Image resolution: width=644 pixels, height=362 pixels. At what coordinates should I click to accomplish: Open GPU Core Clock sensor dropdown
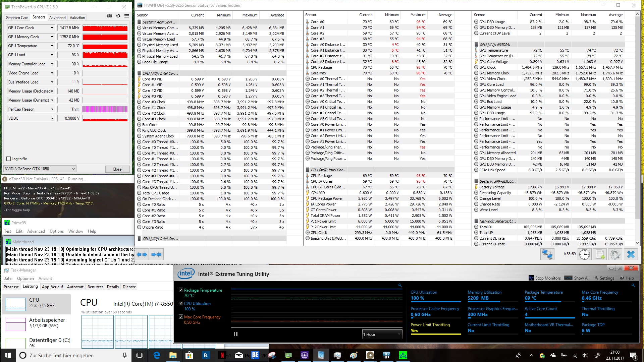click(x=52, y=28)
